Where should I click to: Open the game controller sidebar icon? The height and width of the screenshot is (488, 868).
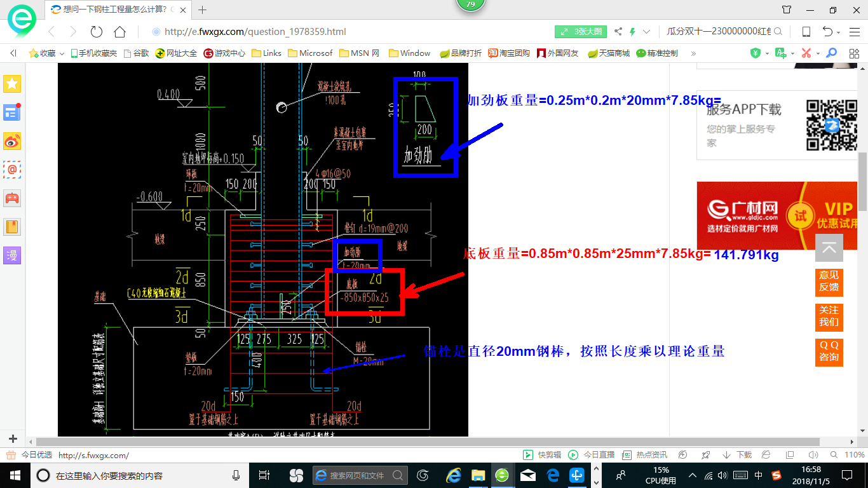coord(13,198)
